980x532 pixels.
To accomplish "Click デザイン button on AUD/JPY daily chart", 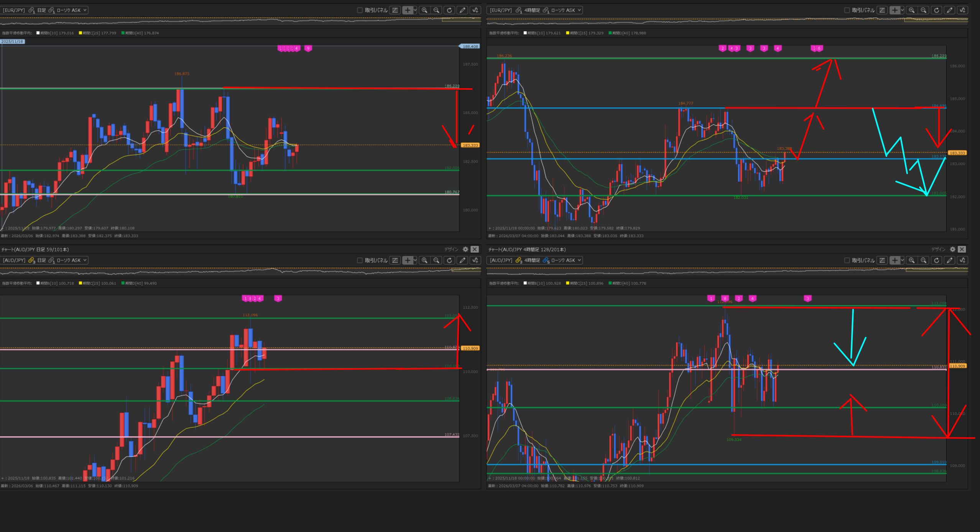I will click(451, 249).
